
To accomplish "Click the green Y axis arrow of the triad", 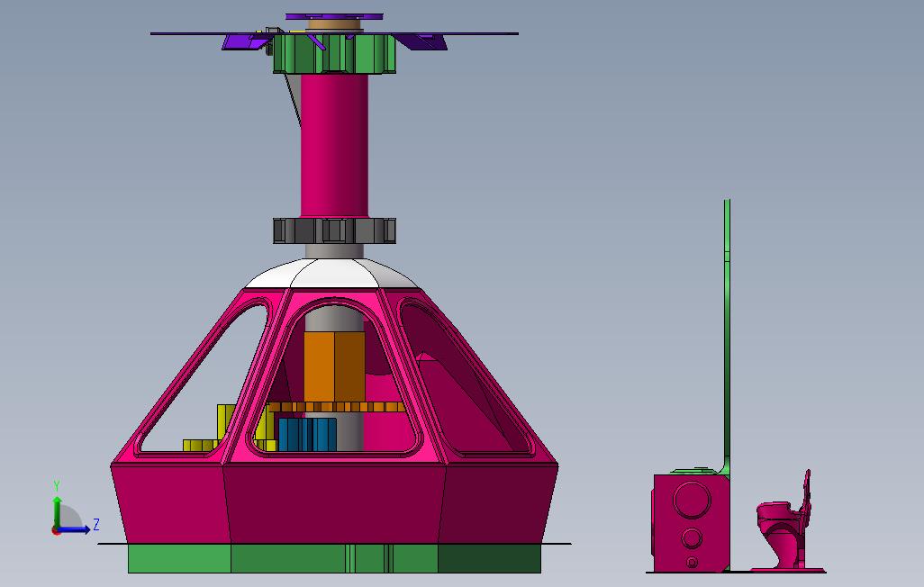I will pyautogui.click(x=57, y=511).
